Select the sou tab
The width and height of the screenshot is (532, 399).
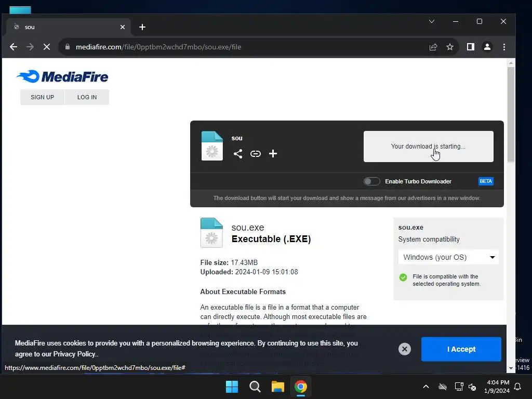click(x=68, y=27)
